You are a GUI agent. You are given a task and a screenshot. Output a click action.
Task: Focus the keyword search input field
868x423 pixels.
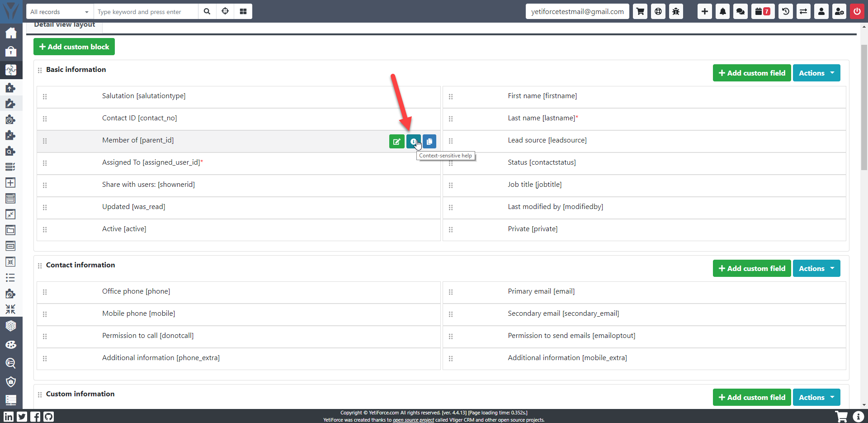pyautogui.click(x=146, y=11)
